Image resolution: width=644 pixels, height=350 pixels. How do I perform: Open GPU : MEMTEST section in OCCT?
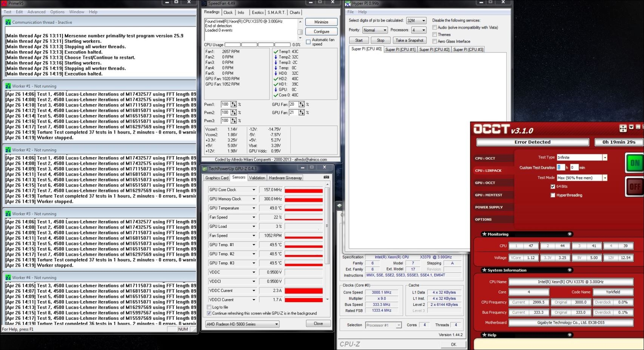[488, 195]
